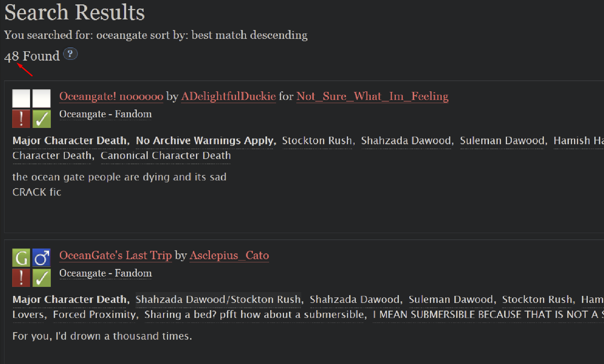Open recipient Not_Sure_What_Im_Feeling's profile
The width and height of the screenshot is (604, 364).
coord(372,96)
